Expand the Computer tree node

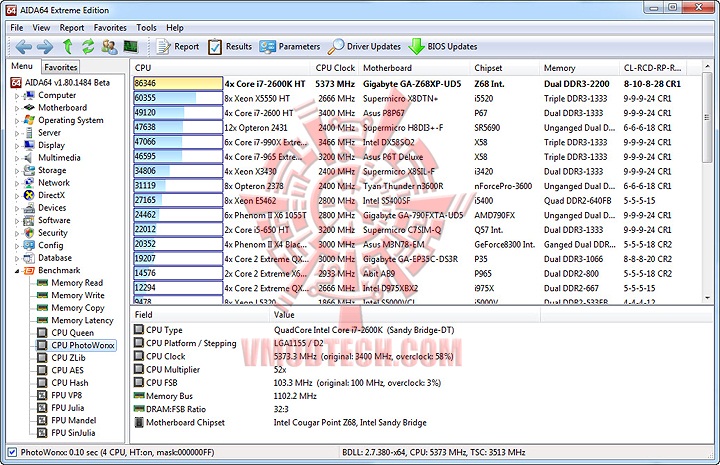[x=17, y=96]
